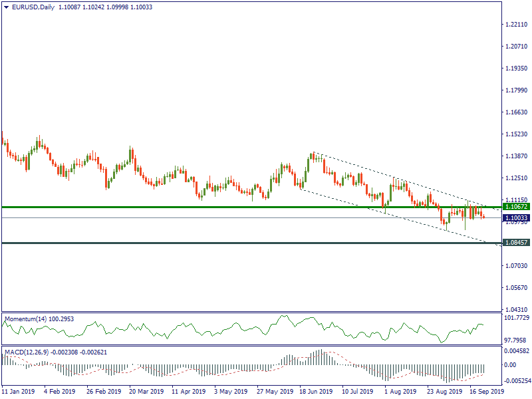Image resolution: width=532 pixels, height=399 pixels.
Task: Click the 16 Sep 2019 date label
Action: coord(486,392)
